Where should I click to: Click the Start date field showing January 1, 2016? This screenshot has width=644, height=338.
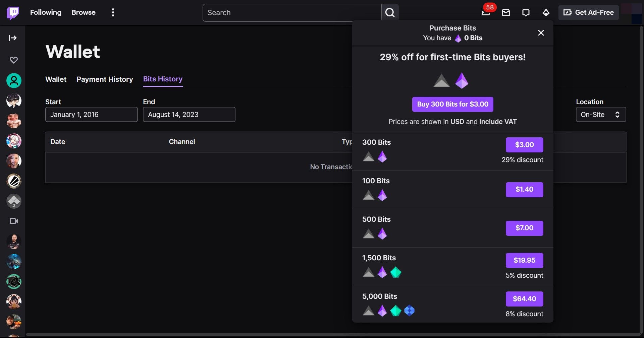tap(91, 115)
